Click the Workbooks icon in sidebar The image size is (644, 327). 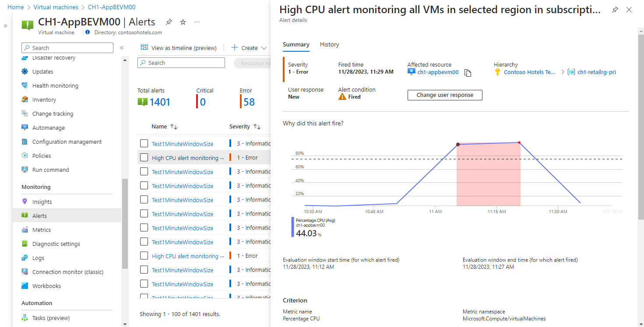[x=25, y=286]
